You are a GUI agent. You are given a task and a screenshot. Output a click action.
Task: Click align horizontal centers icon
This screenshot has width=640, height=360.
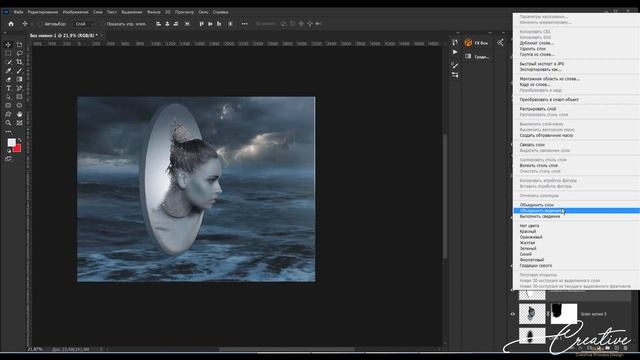167,24
